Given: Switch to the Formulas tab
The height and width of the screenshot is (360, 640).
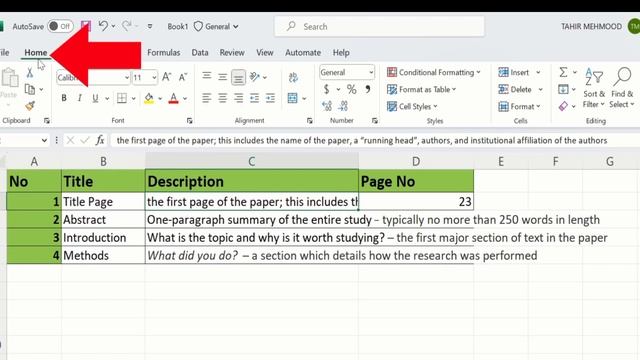Looking at the screenshot, I should click(x=164, y=53).
